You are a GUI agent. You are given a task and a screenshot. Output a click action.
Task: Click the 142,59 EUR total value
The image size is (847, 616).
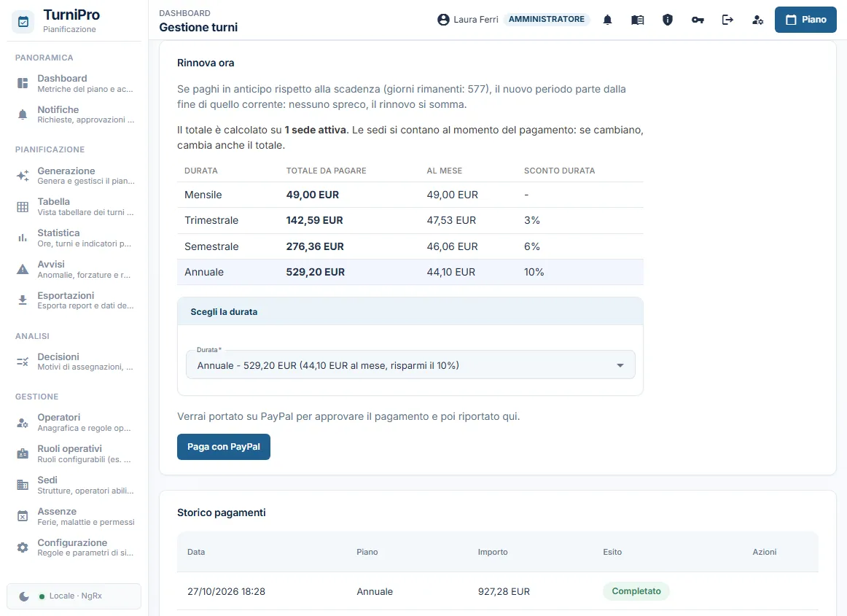[314, 220]
